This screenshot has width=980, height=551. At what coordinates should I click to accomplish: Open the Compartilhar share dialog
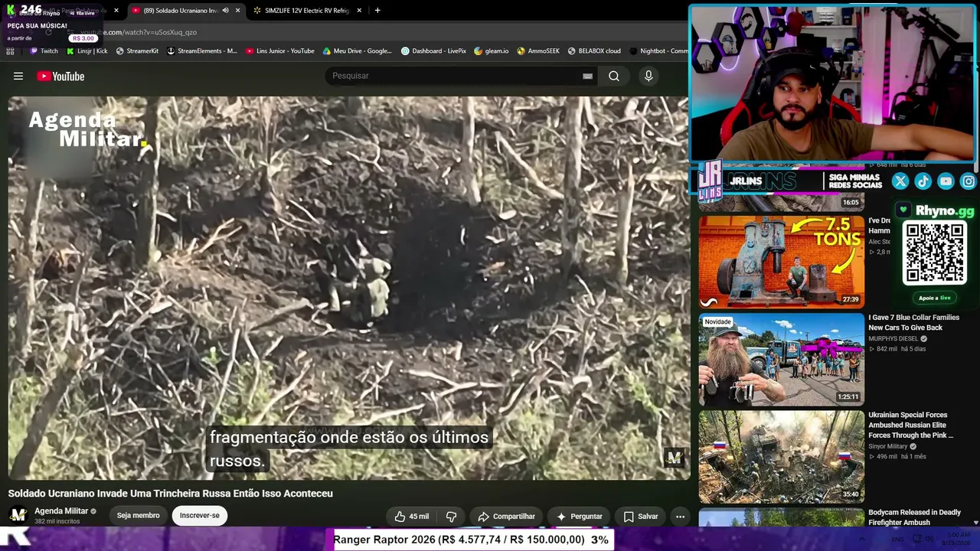pos(506,517)
